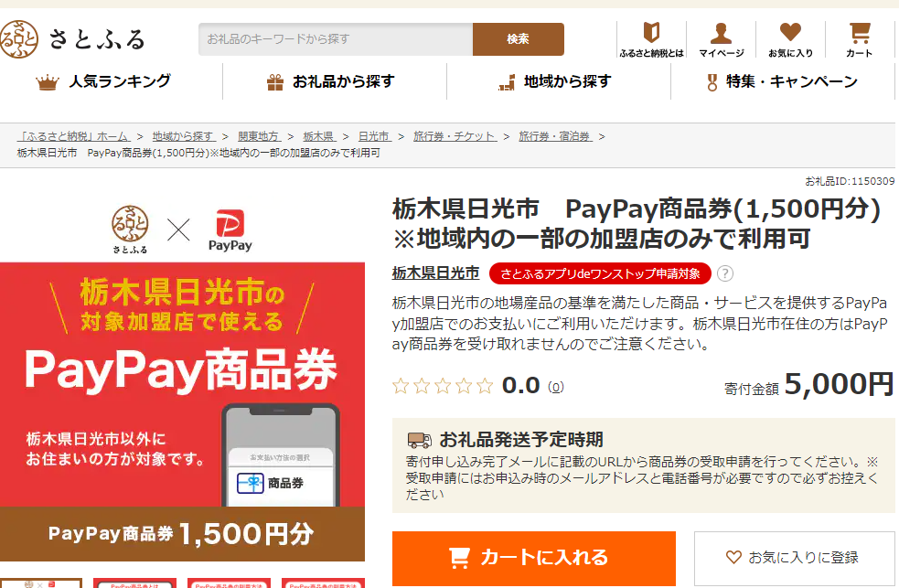Viewport: 899px width, 588px height.
Task: Open 地域から探す menu
Action: pos(555,81)
